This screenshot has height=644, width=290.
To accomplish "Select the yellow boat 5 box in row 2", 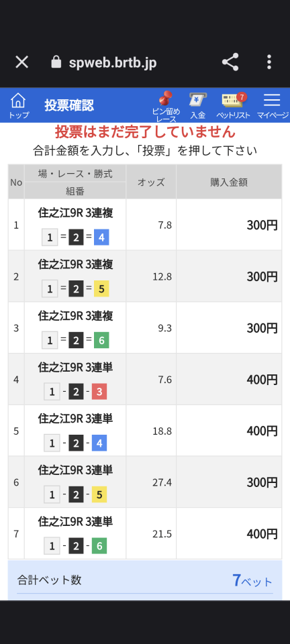I will click(101, 289).
